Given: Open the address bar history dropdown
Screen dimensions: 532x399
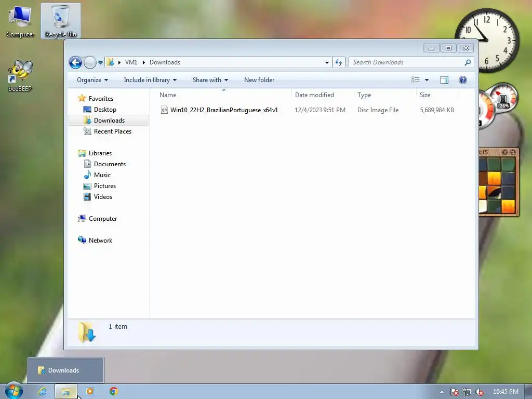Looking at the screenshot, I should coord(327,62).
